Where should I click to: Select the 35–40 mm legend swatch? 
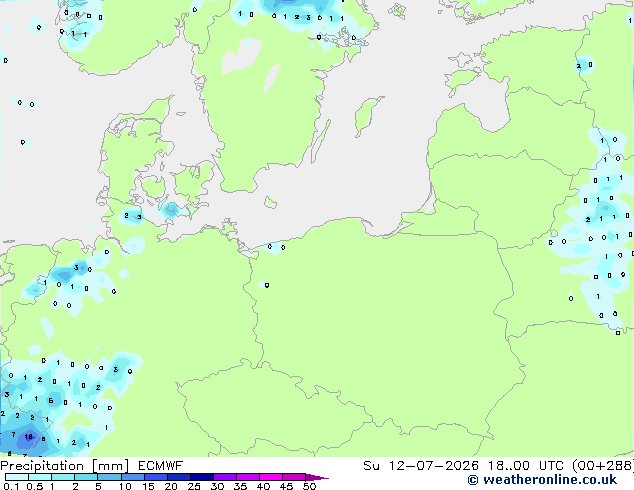248,477
